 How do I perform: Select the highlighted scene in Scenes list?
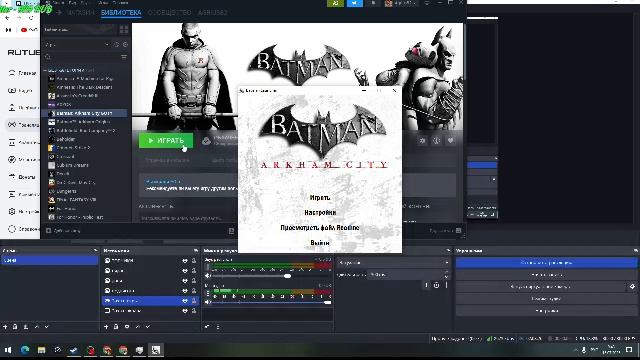pyautogui.click(x=49, y=260)
